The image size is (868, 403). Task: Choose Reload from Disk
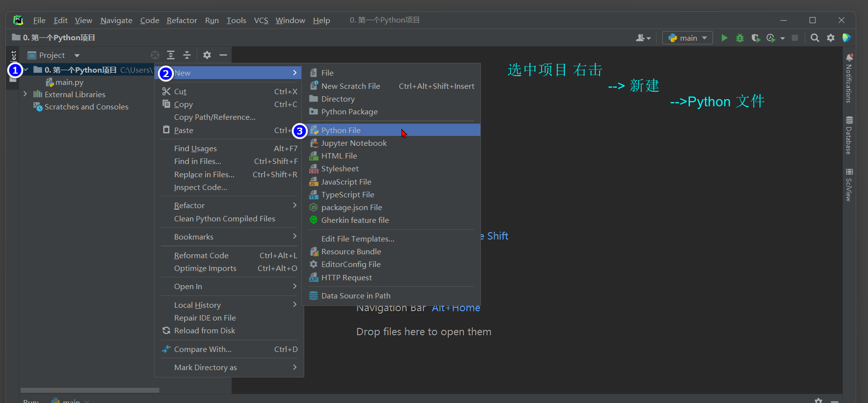click(229, 330)
